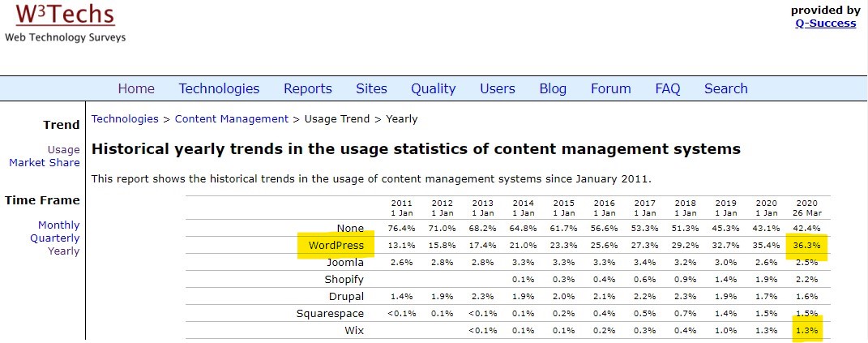Click Shopify 2.2% value for 26 Mar 2020

pyautogui.click(x=806, y=279)
